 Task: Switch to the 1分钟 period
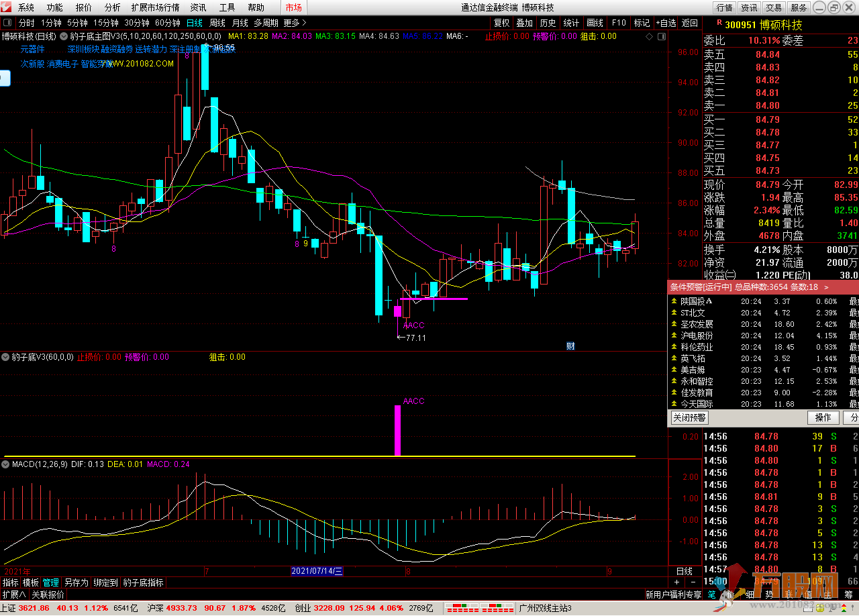[51, 23]
